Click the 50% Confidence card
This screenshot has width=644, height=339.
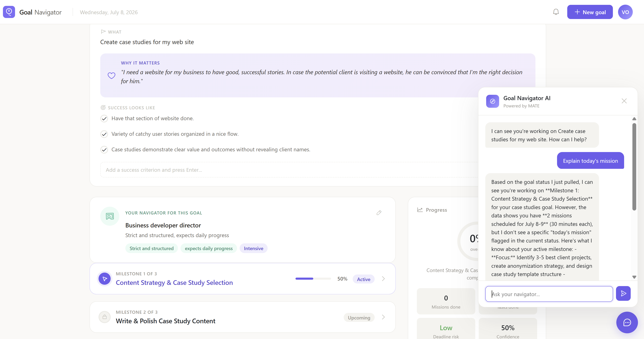(x=508, y=328)
